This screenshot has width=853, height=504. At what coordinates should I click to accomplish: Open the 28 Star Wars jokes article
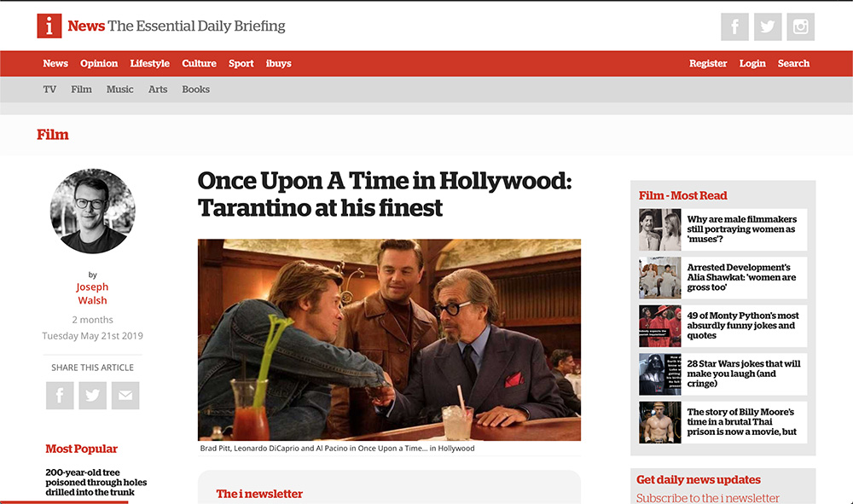point(743,374)
